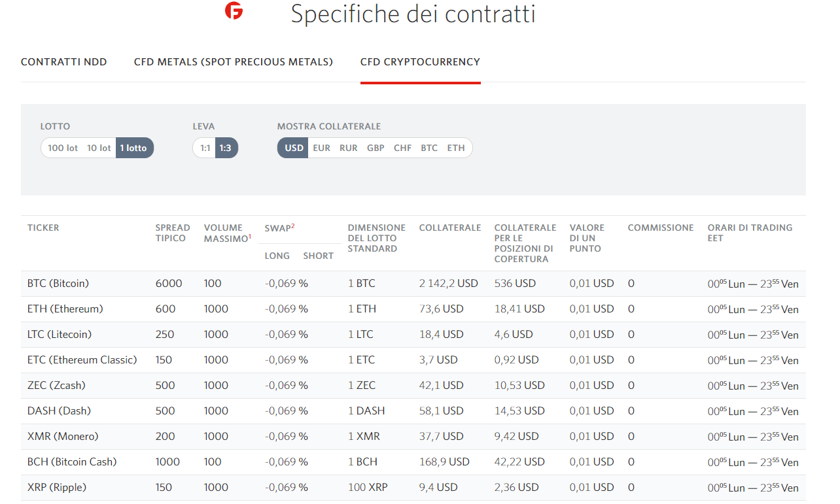Switch to the Contratti NDD tab
The image size is (840, 504).
point(64,62)
